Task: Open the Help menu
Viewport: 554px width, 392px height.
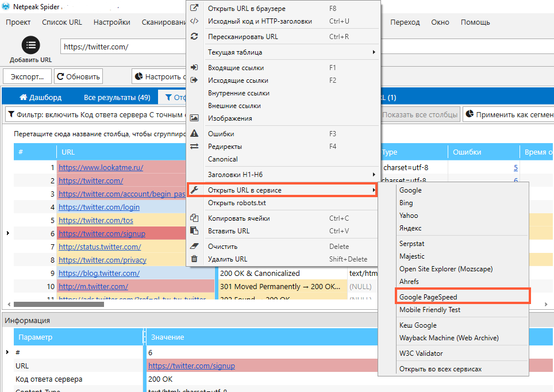Action: (475, 22)
